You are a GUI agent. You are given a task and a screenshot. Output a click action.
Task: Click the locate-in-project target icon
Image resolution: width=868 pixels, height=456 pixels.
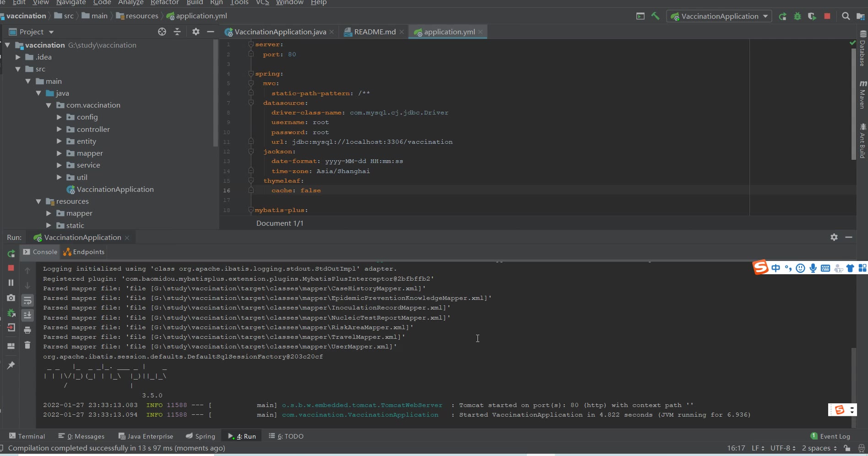pos(162,32)
